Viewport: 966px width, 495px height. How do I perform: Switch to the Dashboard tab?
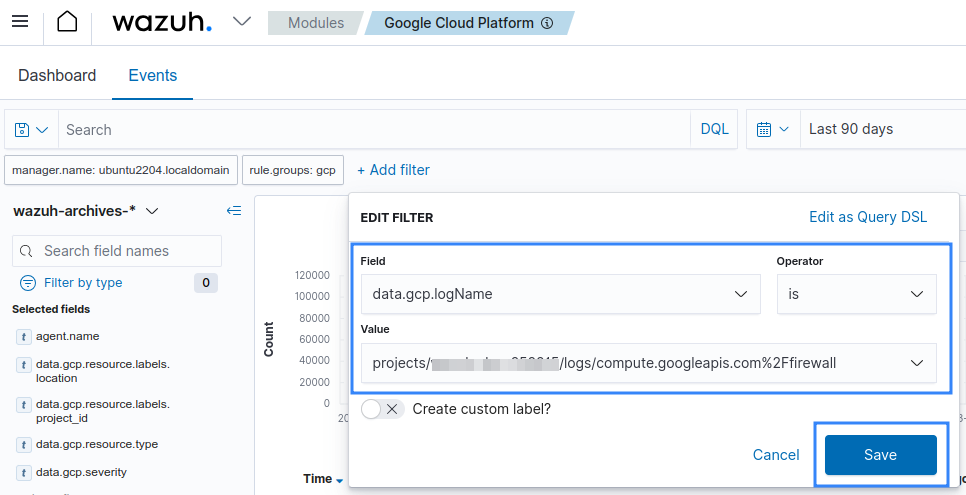pos(57,75)
